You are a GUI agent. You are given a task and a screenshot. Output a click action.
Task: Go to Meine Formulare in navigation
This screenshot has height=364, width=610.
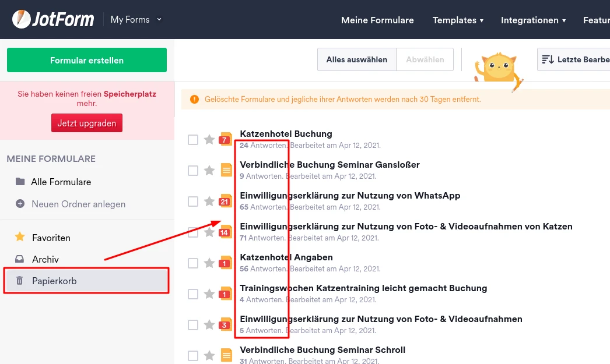(x=377, y=20)
